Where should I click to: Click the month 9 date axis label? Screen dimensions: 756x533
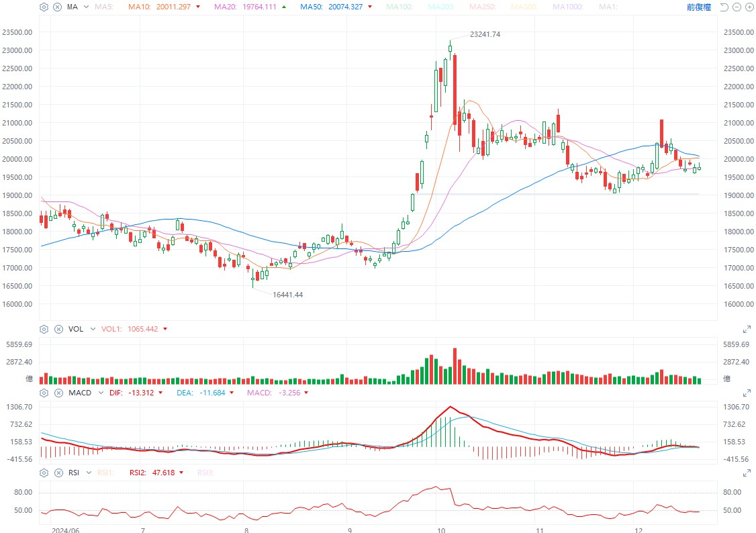350,530
